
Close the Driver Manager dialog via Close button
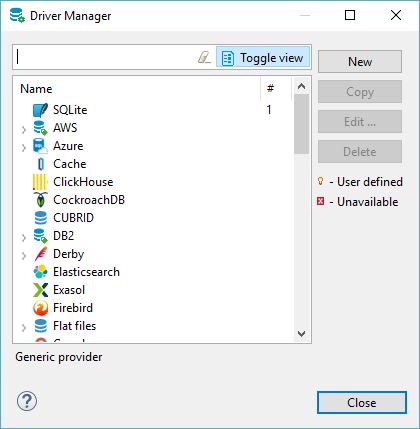point(362,403)
